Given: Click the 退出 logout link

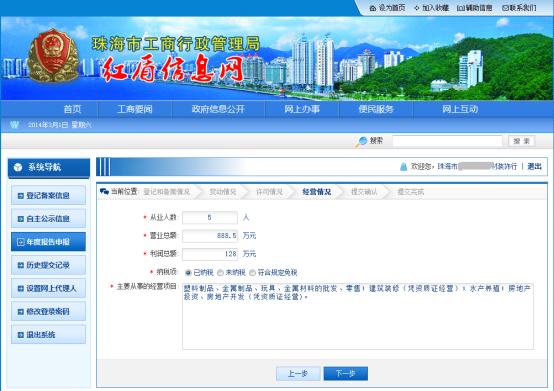Looking at the screenshot, I should point(534,166).
